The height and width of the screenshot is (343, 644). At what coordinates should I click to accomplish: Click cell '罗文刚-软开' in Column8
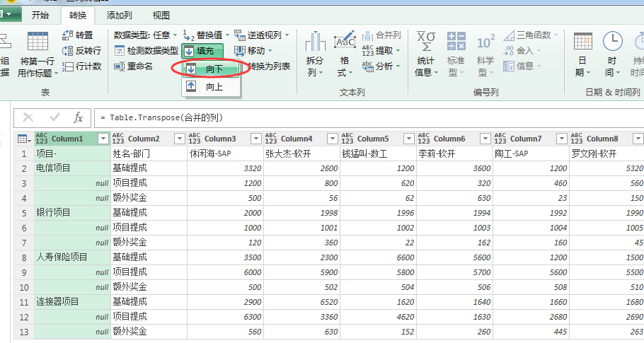(606, 153)
